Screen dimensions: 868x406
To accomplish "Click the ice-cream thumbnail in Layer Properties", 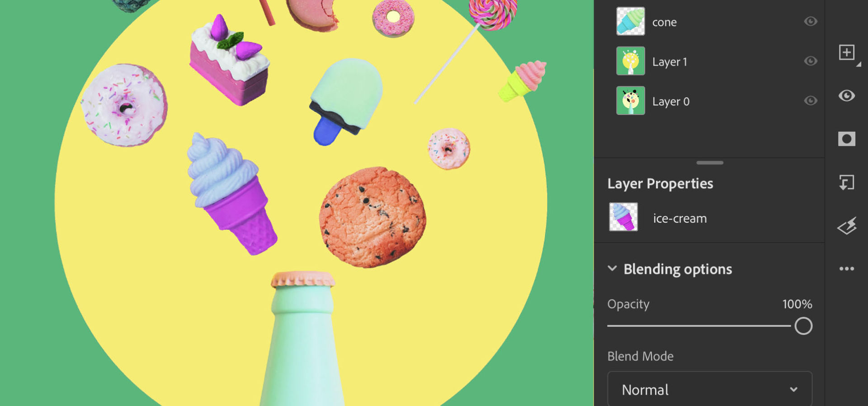I will tap(623, 217).
